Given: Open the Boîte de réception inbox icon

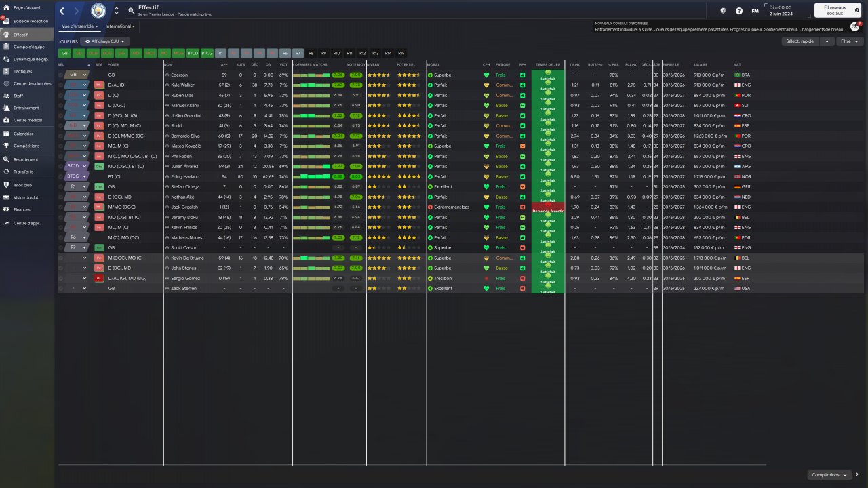Looking at the screenshot, I should click(x=7, y=21).
